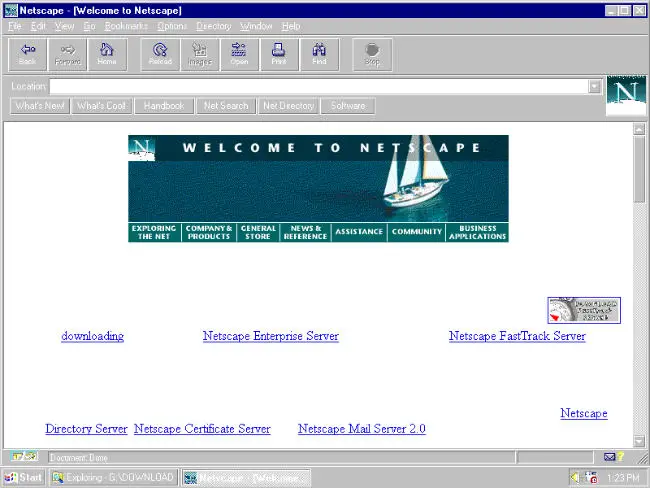Click the Net Directory button
The height and width of the screenshot is (488, 650).
(289, 106)
